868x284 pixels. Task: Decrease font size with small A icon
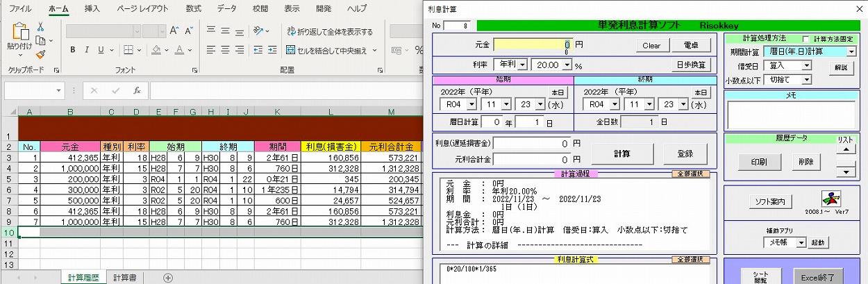188,31
